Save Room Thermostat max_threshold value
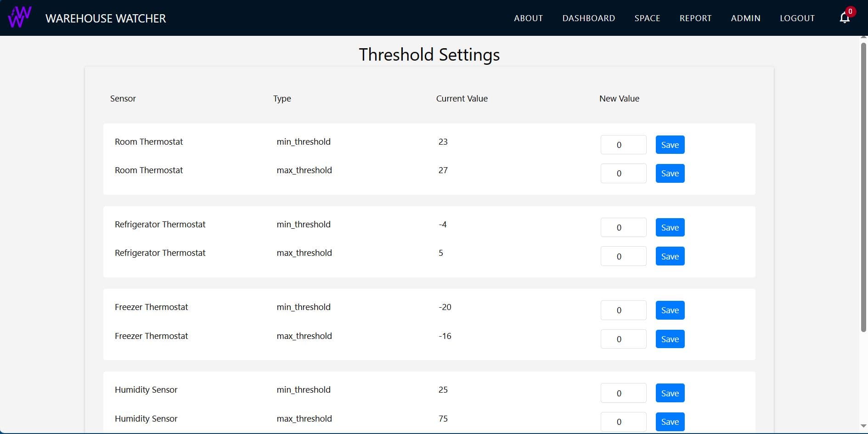This screenshot has height=434, width=868. coord(670,174)
